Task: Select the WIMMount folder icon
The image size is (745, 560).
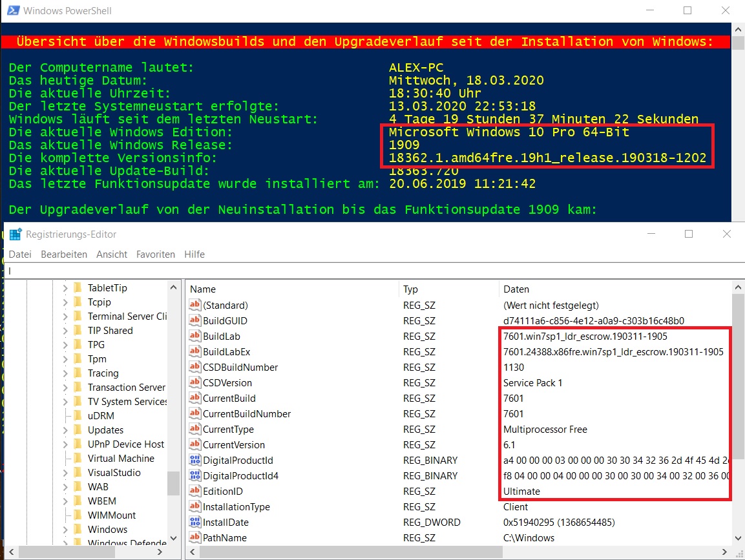Action: [x=78, y=515]
